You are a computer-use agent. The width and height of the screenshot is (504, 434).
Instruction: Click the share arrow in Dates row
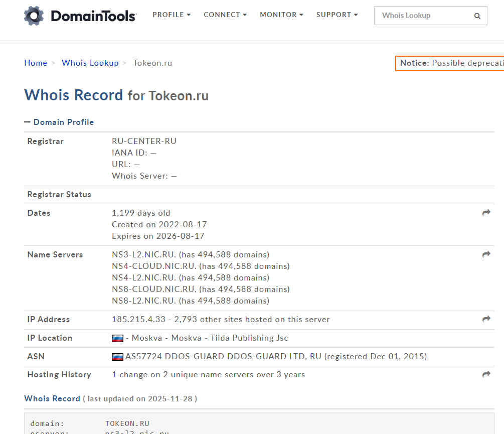(x=486, y=213)
